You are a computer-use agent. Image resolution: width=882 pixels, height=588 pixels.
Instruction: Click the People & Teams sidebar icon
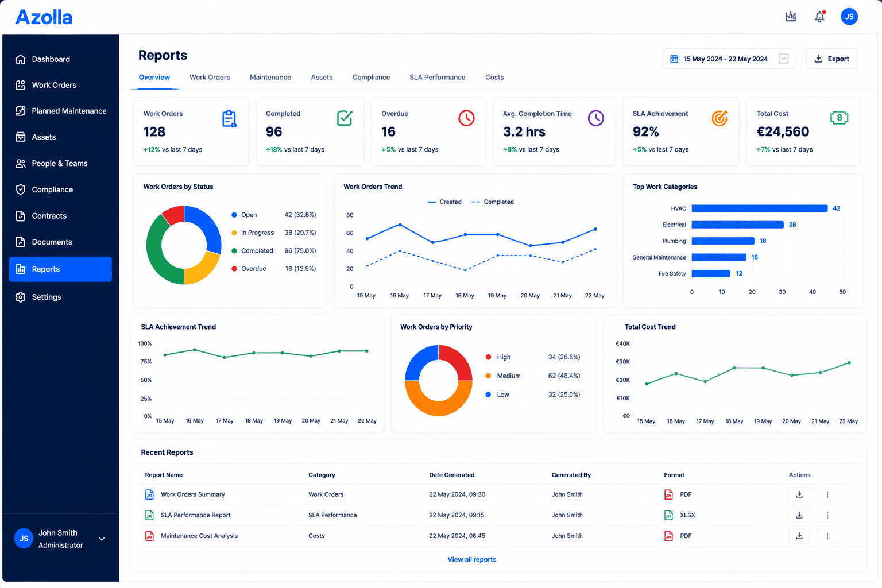click(x=21, y=164)
